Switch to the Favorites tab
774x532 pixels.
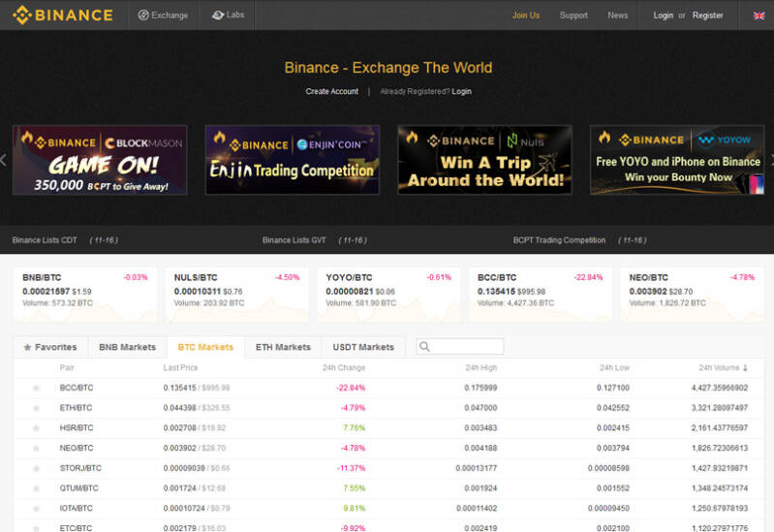tap(50, 347)
